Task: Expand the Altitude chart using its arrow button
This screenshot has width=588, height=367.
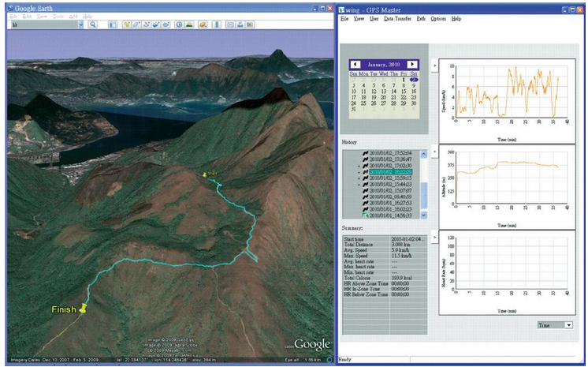Action: click(434, 152)
